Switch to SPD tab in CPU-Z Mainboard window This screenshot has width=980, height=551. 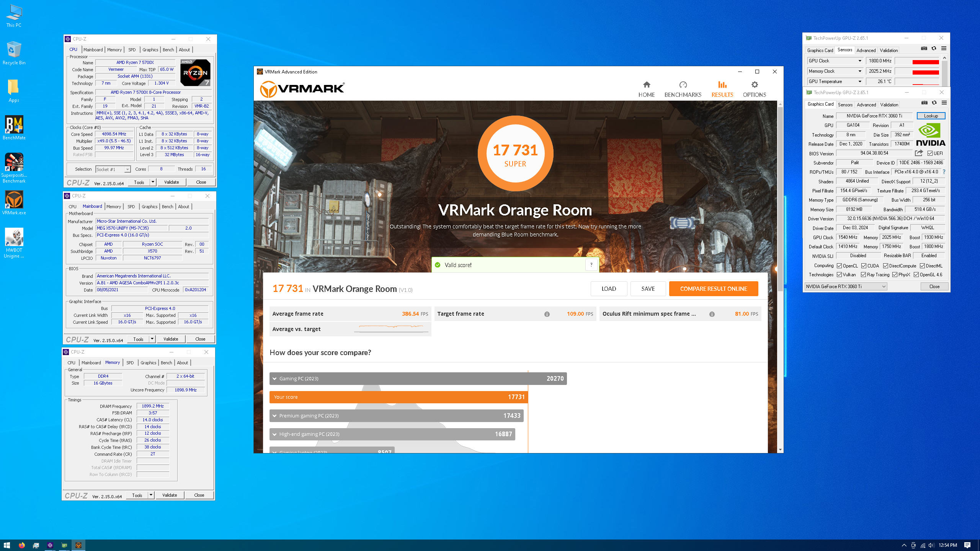[x=131, y=207]
